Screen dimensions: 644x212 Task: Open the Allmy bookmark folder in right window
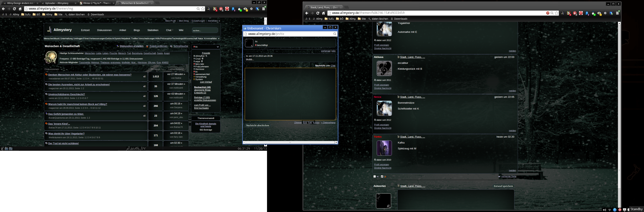click(x=351, y=19)
